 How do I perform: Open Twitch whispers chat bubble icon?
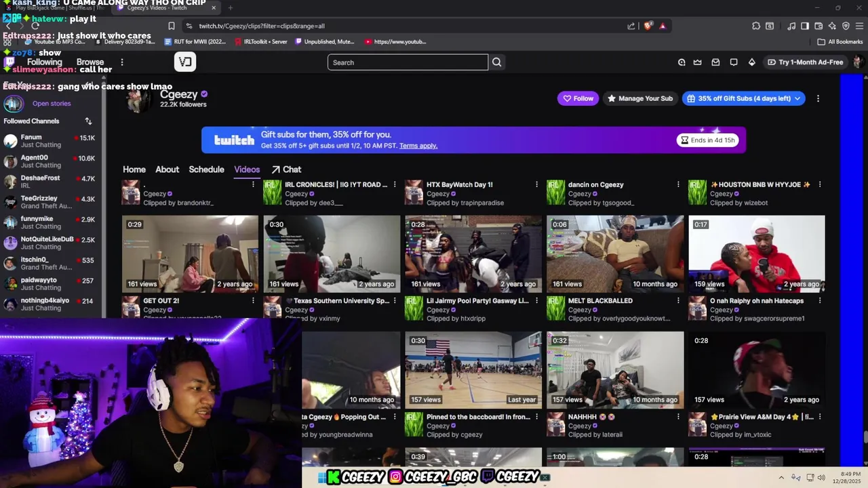pos(734,62)
